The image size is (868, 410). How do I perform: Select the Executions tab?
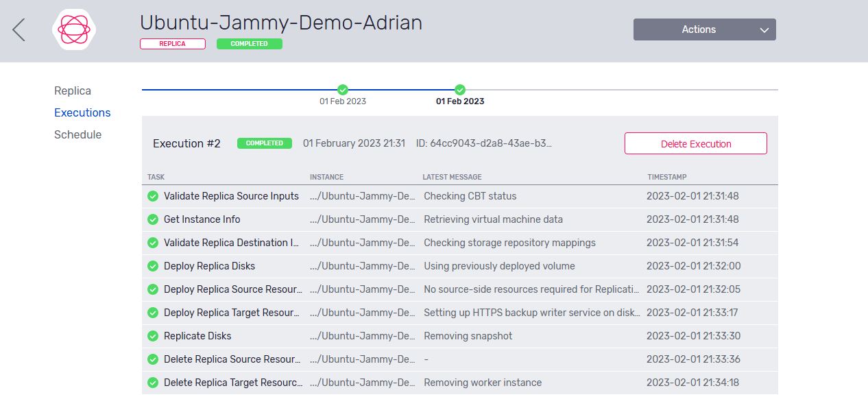[82, 112]
